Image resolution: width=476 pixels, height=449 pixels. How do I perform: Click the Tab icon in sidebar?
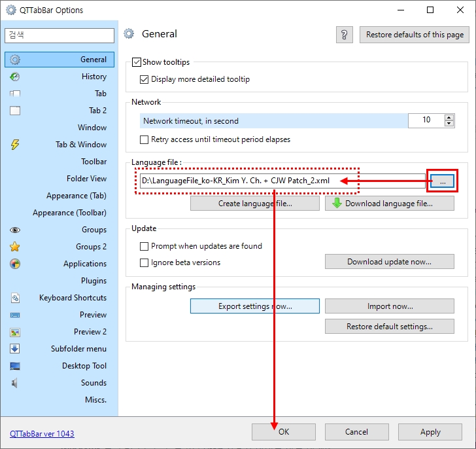point(15,94)
